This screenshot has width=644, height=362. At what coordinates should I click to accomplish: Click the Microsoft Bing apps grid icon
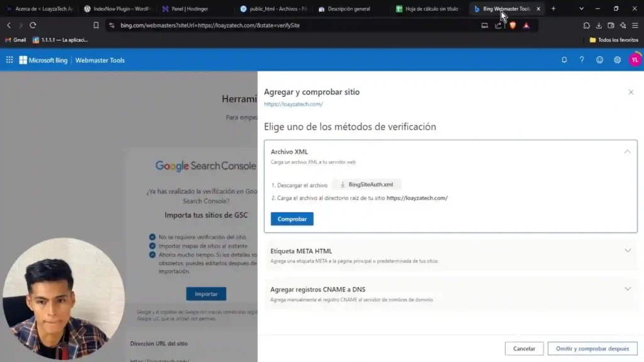8,60
